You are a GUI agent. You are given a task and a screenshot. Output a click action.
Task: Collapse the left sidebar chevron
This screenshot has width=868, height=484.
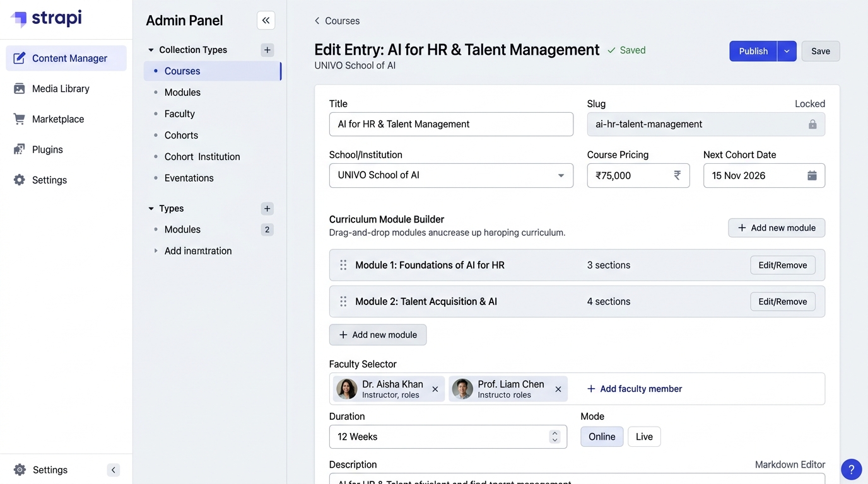pos(114,470)
